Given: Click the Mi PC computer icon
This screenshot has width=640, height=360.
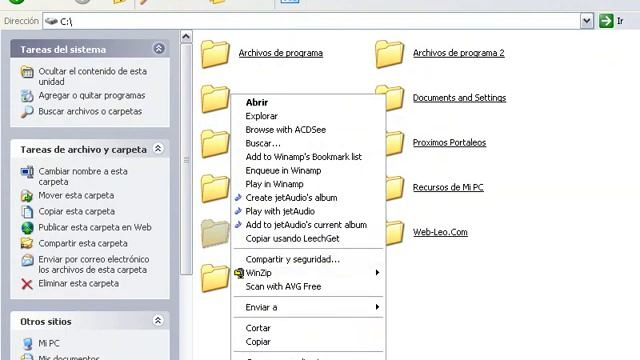Looking at the screenshot, I should [x=27, y=344].
